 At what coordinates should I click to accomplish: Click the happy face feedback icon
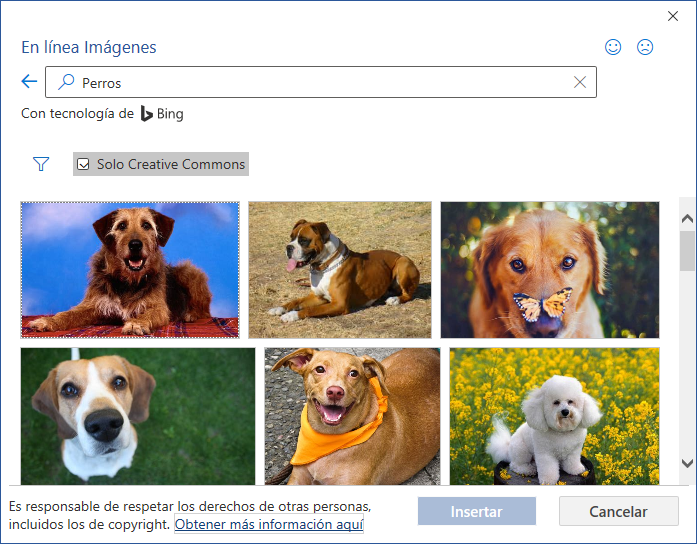[x=614, y=47]
